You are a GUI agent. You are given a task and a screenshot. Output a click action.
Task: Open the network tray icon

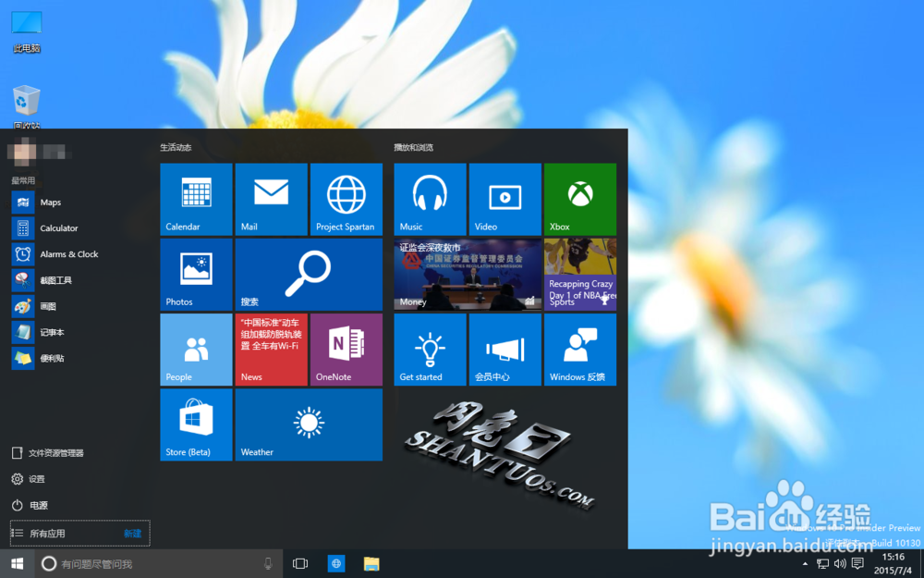coord(822,564)
